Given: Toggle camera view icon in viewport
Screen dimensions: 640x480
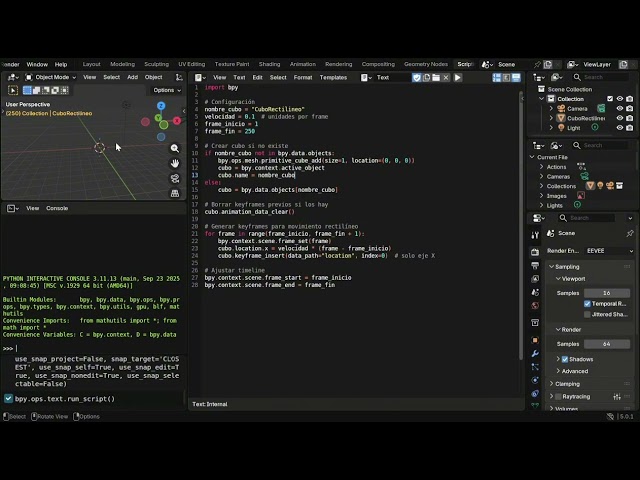Looking at the screenshot, I should [x=175, y=176].
